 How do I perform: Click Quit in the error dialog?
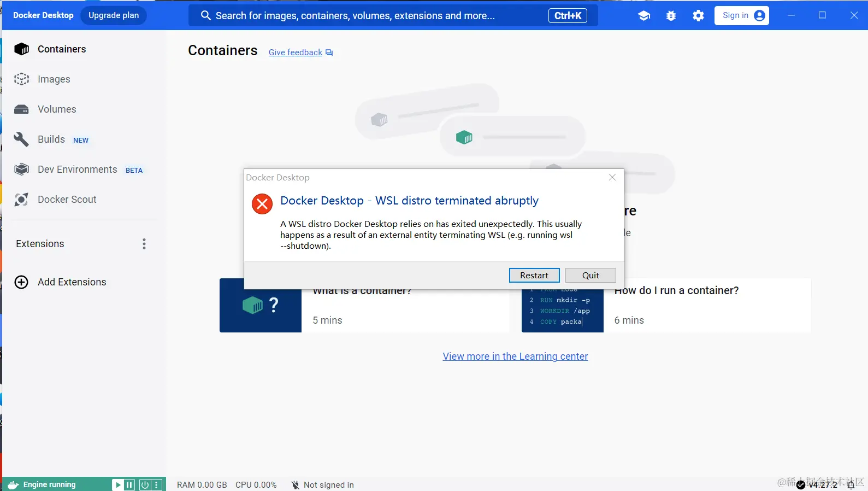click(x=591, y=276)
